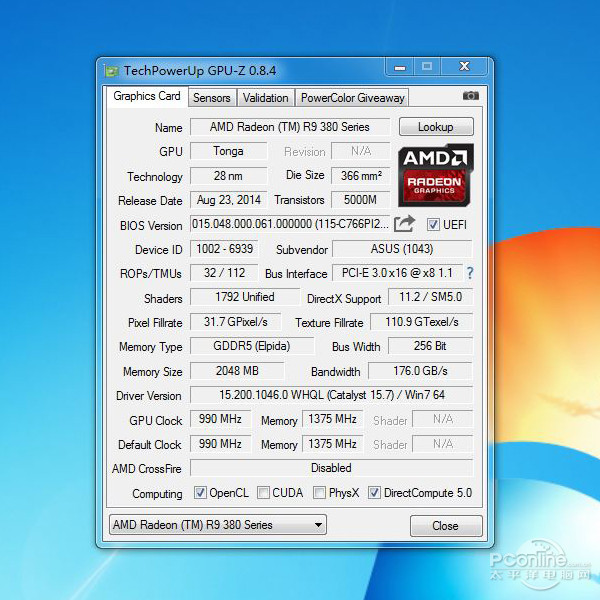The image size is (600, 600).
Task: Open the Validation tab
Action: pos(266,98)
